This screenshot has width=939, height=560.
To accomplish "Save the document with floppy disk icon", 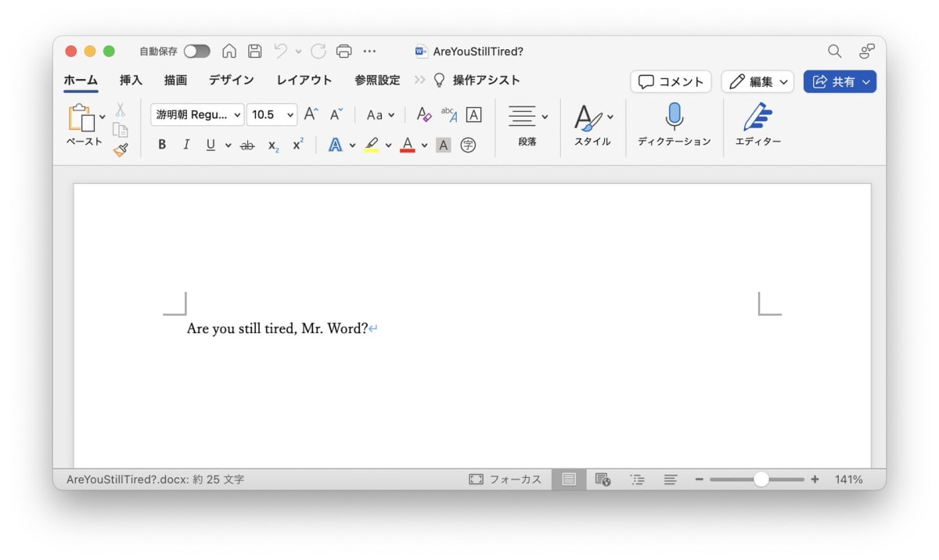I will click(x=254, y=51).
